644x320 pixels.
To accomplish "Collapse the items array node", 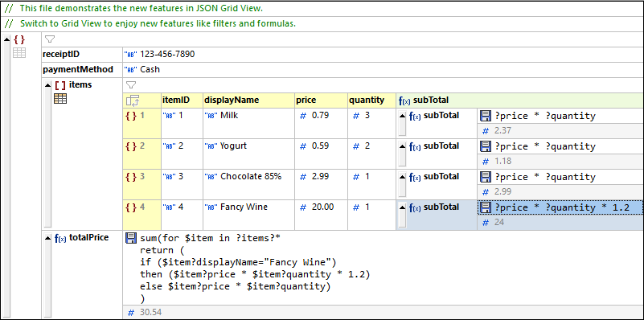I will click(x=48, y=85).
